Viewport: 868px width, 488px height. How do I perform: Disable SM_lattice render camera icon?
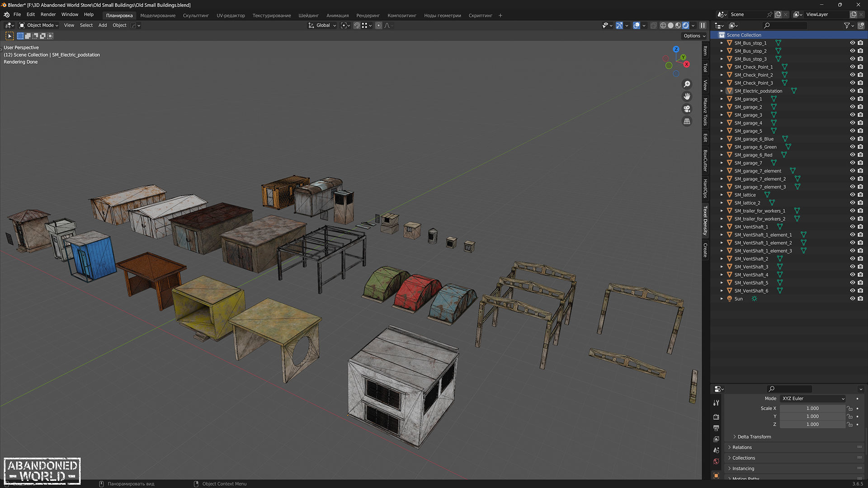[860, 195]
